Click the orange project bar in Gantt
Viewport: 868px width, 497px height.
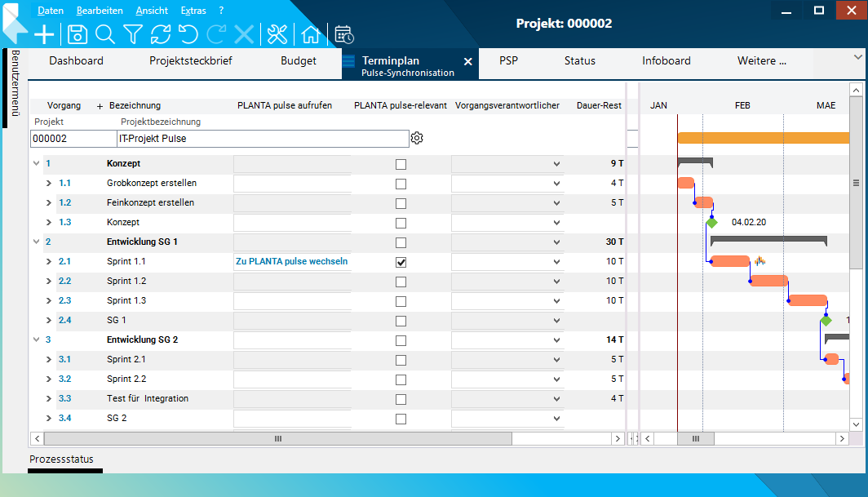click(x=763, y=137)
